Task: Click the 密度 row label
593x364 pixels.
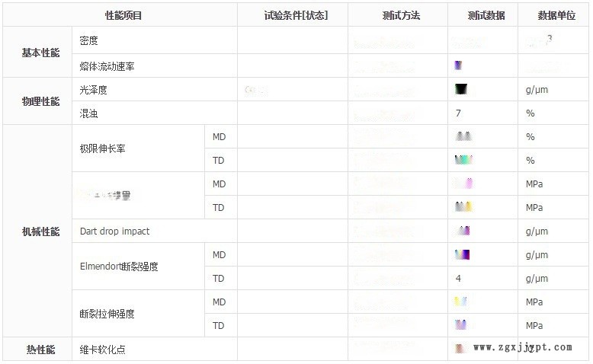Action: (89, 40)
